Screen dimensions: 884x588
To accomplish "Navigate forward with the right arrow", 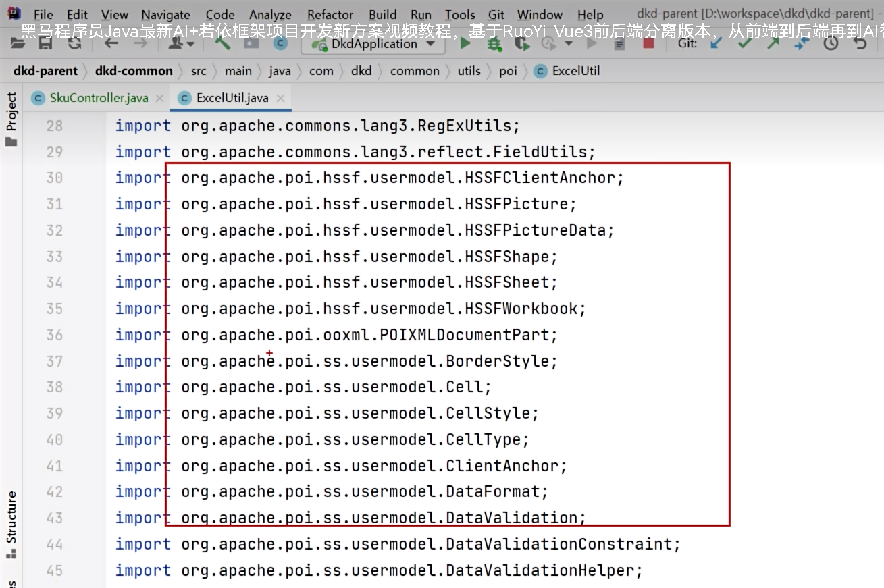I will (x=140, y=44).
